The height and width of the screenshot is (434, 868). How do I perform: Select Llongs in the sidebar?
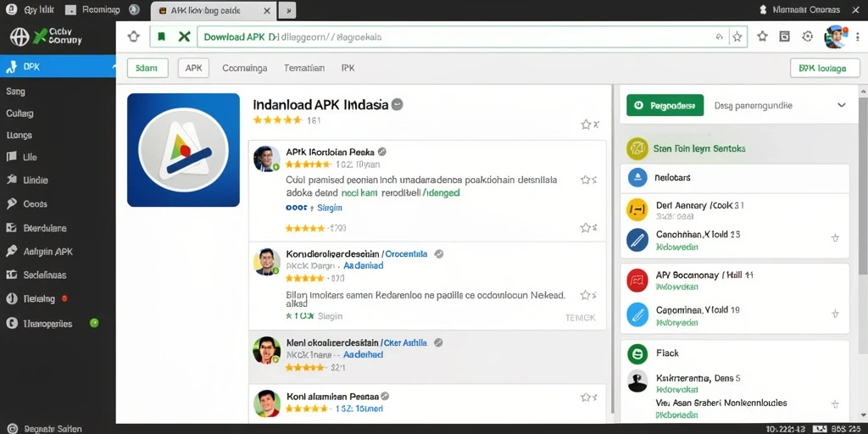(x=19, y=135)
